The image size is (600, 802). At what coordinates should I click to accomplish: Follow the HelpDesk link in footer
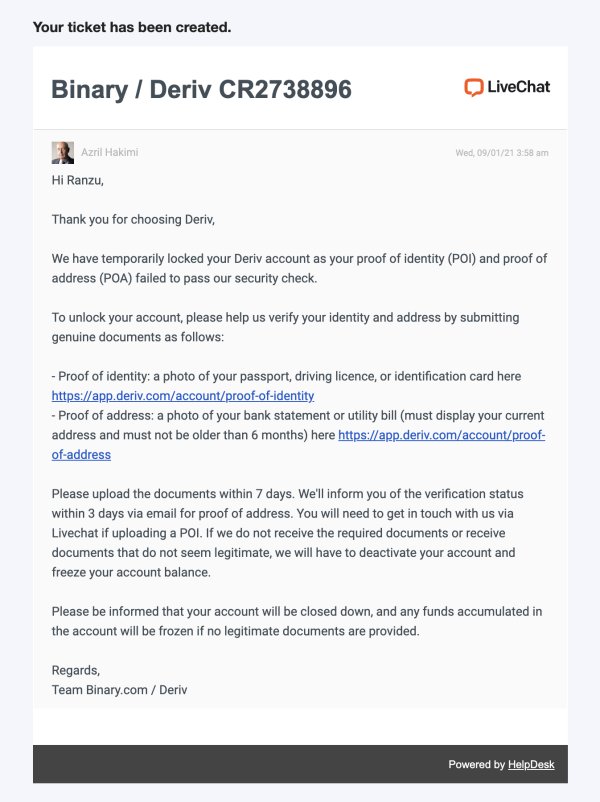[x=531, y=765]
